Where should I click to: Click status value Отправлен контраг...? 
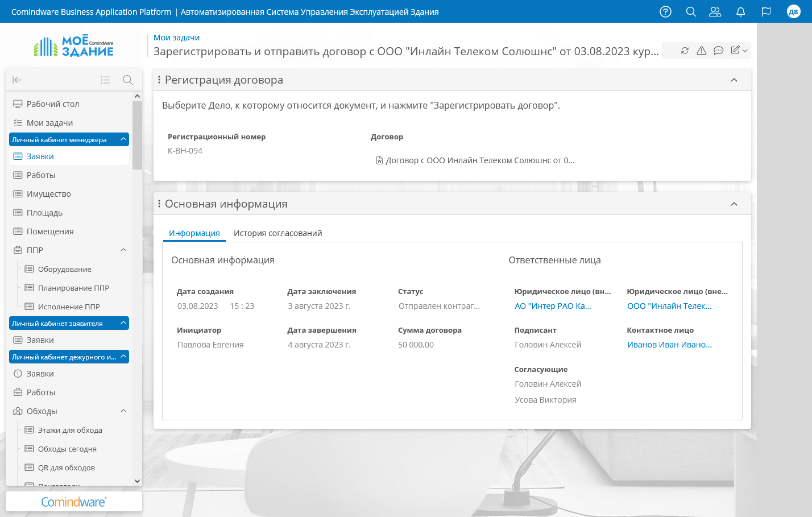pos(439,306)
